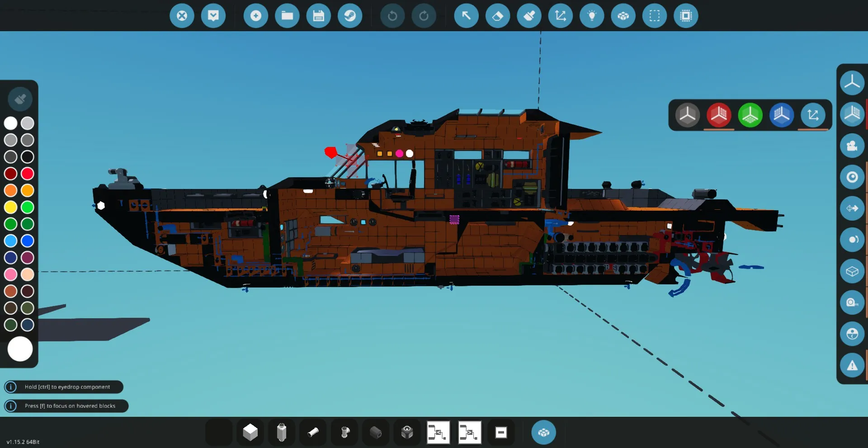The height and width of the screenshot is (448, 868).
Task: Pick the bright red color swatch
Action: pyautogui.click(x=28, y=174)
